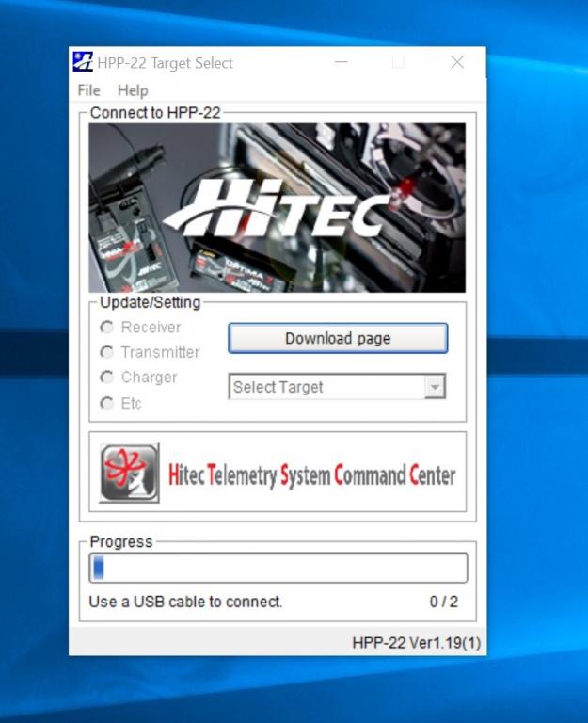
Task: Open the Help menu
Action: click(133, 90)
